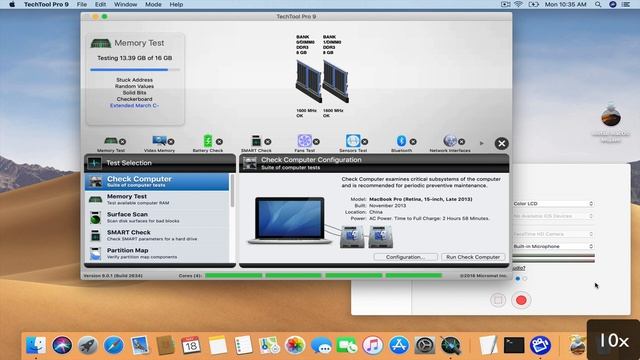Click the Bank 1 memory module graphic
Viewport: 640px width, 360px height.
coord(336,81)
